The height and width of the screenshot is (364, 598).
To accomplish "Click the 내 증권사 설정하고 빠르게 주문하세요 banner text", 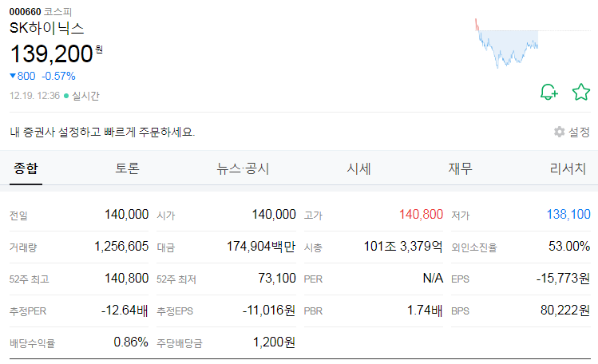I will [x=102, y=132].
